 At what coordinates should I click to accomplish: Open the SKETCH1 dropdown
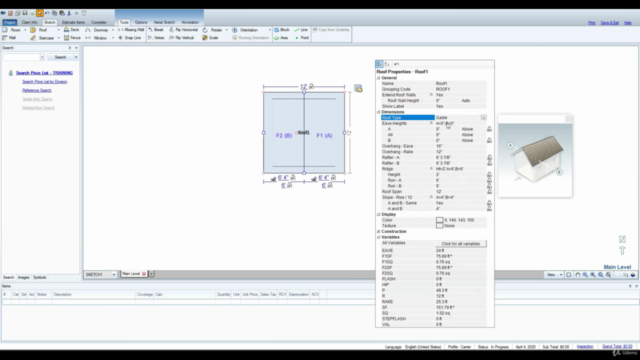pos(114,275)
